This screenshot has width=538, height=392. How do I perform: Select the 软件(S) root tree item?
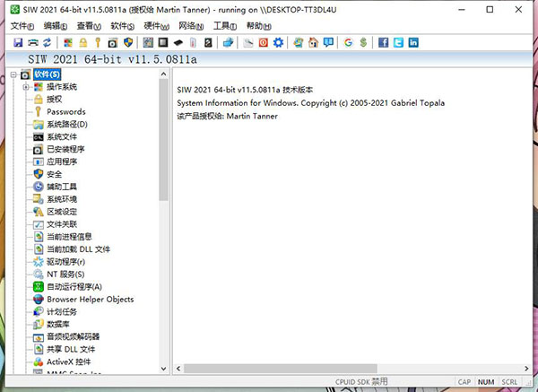47,74
